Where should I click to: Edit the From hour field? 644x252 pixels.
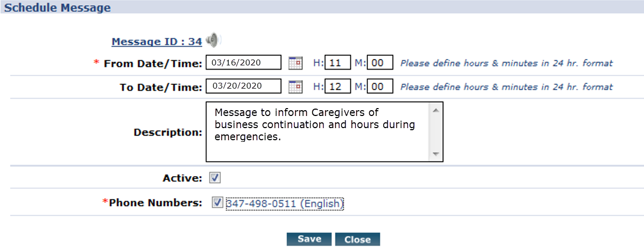(337, 63)
